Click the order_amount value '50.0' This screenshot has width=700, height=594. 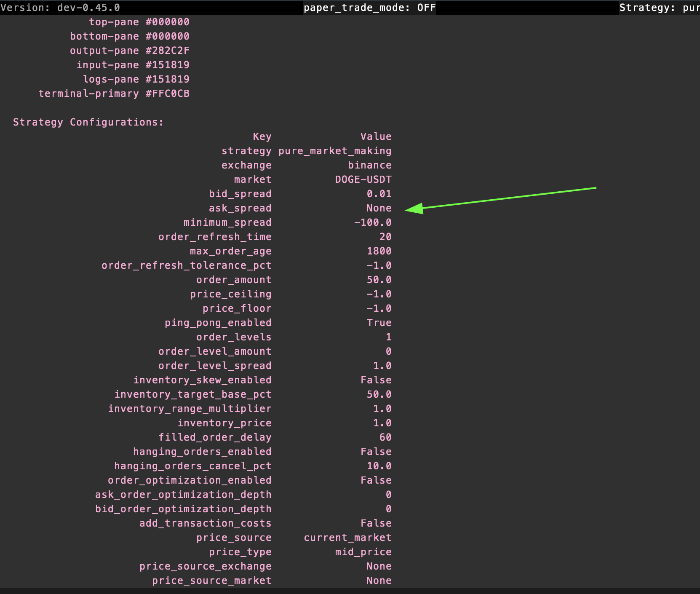pos(379,280)
